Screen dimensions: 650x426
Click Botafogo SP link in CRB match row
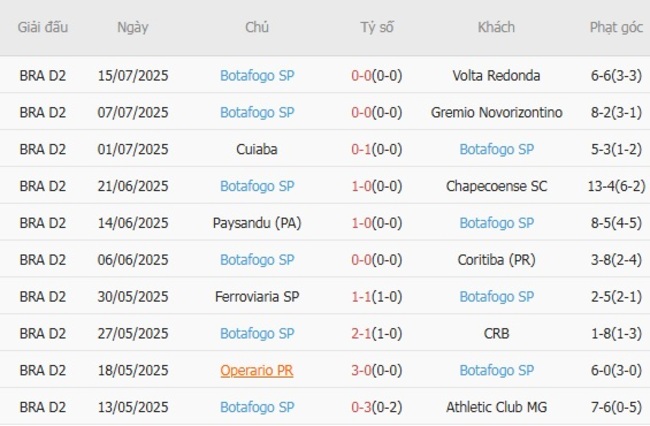point(257,333)
